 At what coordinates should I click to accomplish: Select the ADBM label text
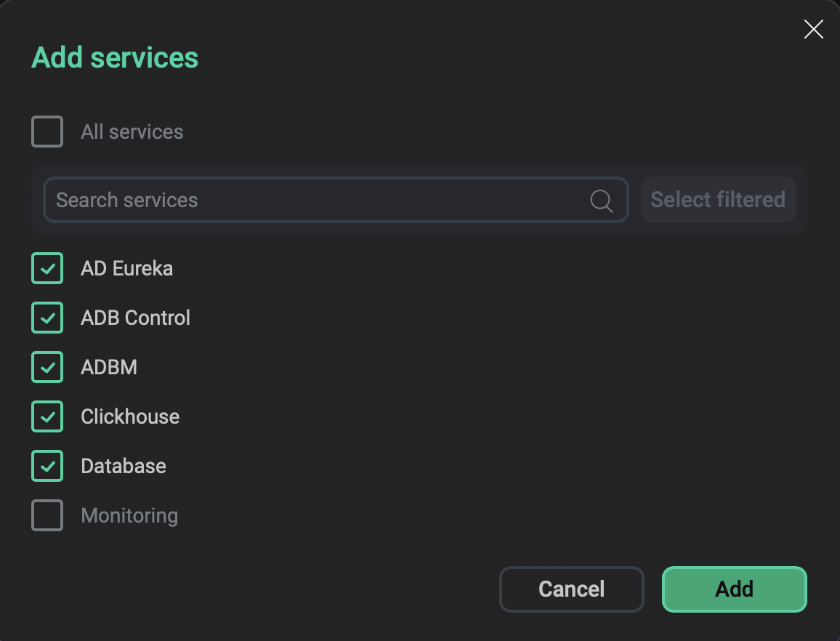(109, 367)
